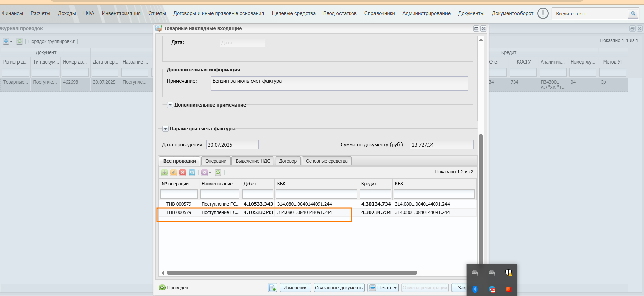Click the КОСГУ column header in journal
Image resolution: width=644 pixels, height=296 pixels.
click(524, 62)
